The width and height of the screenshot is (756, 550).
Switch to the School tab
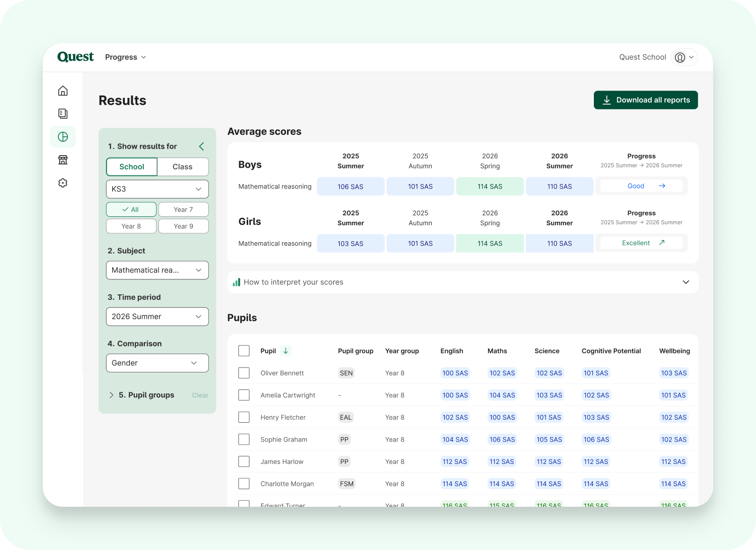click(x=132, y=167)
